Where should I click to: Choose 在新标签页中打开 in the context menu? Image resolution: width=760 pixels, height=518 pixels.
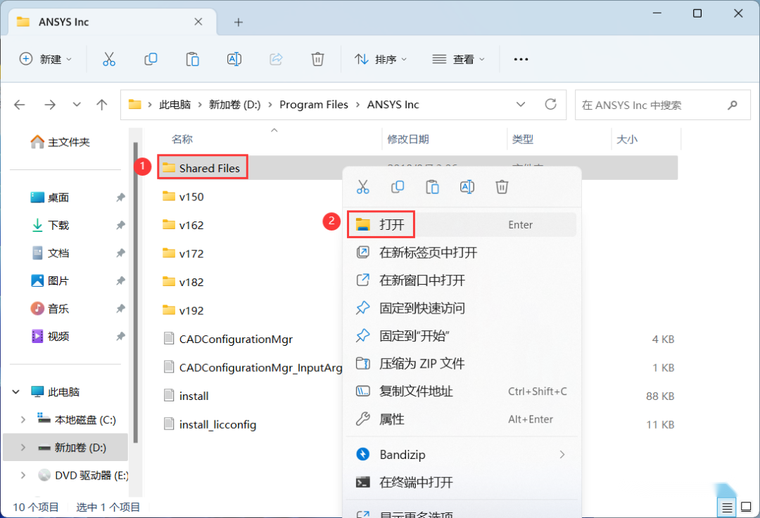tap(462, 252)
